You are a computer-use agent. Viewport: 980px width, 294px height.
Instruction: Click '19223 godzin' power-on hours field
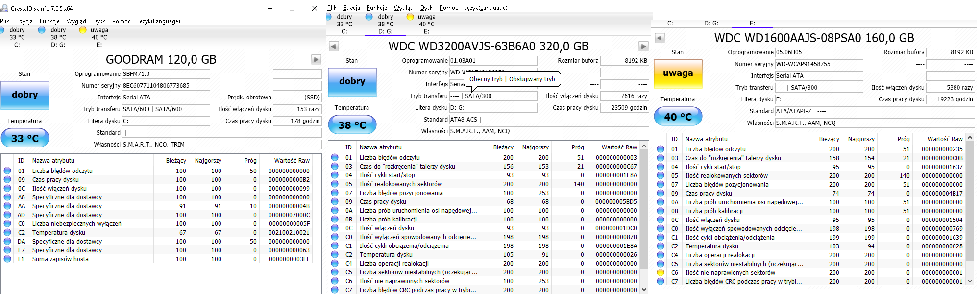(950, 99)
